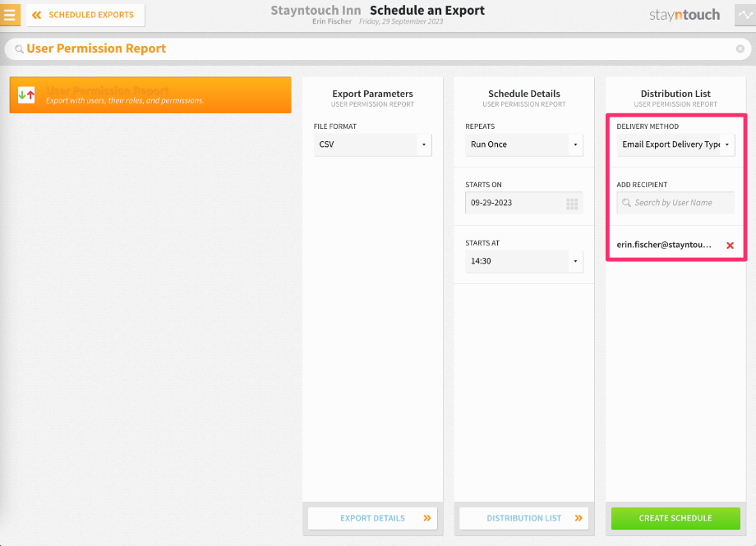Go back to Scheduled Exports
This screenshot has width=756, height=546.
85,15
